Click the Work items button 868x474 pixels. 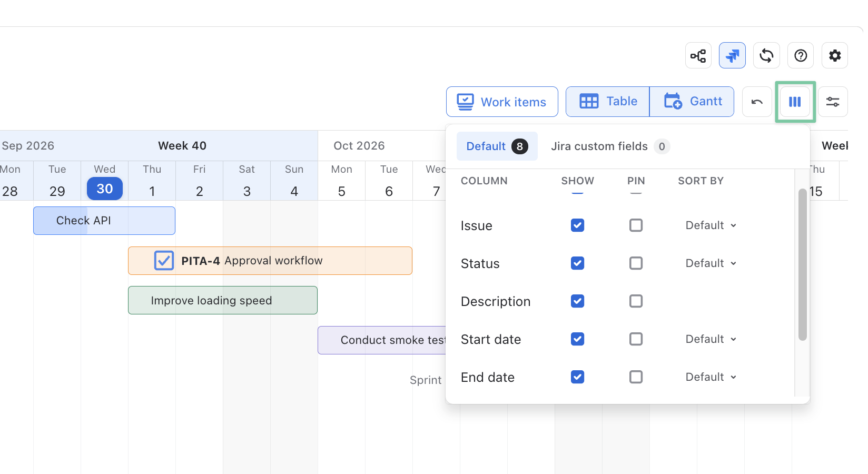point(502,102)
